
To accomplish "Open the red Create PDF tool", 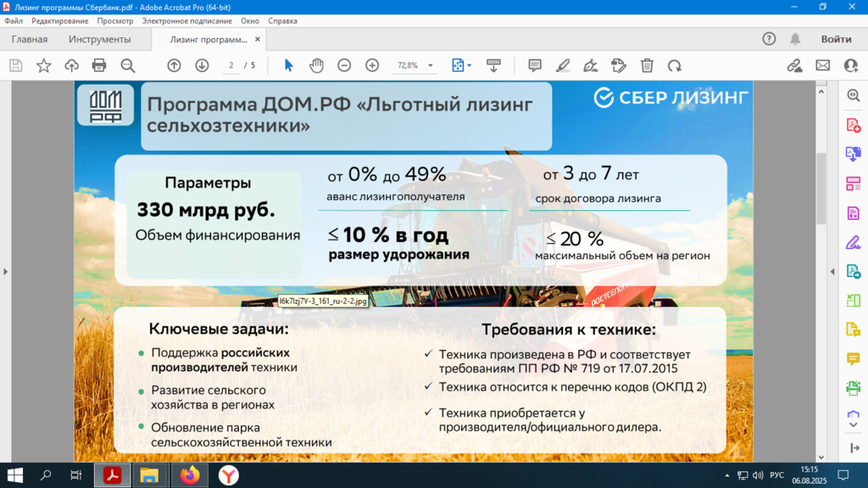I will click(853, 125).
